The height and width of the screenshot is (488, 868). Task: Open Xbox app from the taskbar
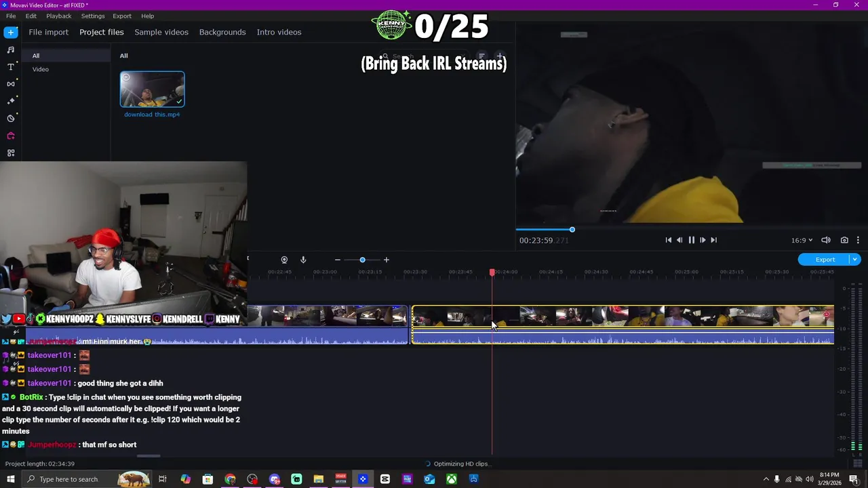(x=452, y=479)
